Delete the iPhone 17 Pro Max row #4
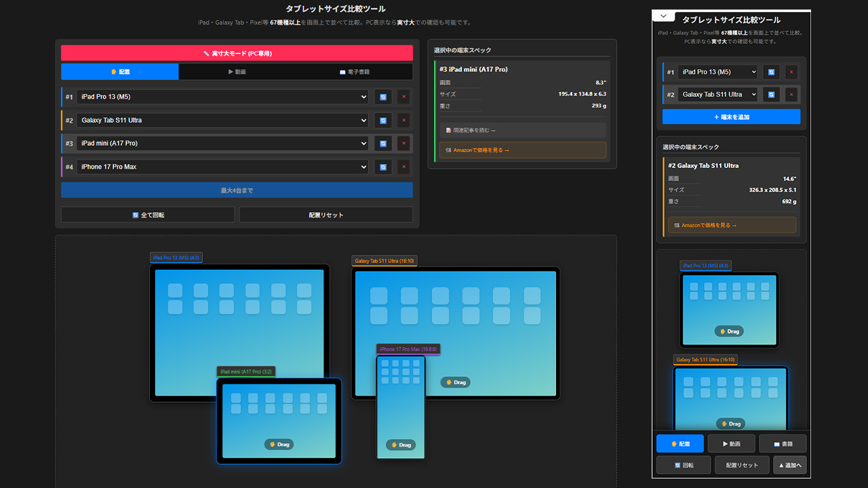 [x=404, y=167]
